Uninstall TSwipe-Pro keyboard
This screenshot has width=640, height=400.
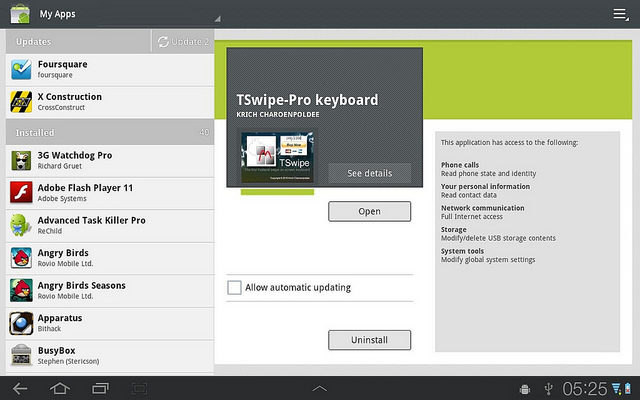[369, 340]
